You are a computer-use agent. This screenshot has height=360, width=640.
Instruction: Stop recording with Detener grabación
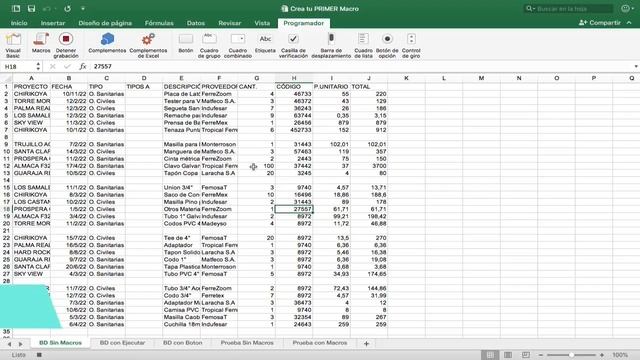point(66,45)
